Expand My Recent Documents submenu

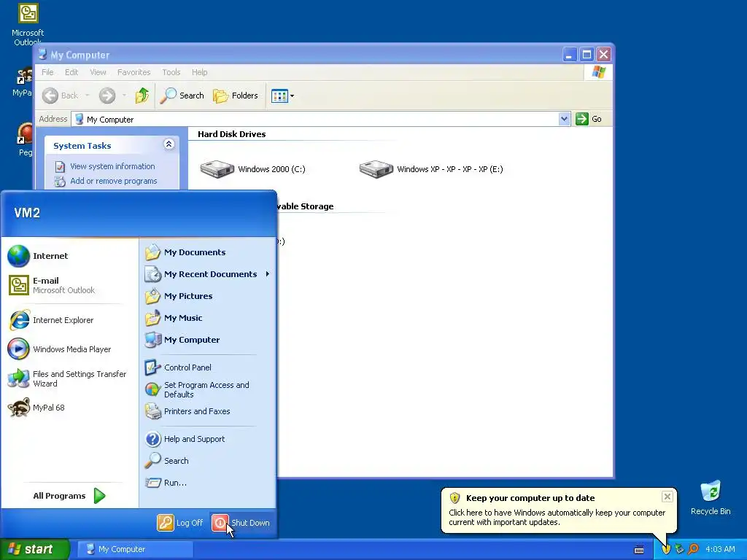tap(208, 274)
